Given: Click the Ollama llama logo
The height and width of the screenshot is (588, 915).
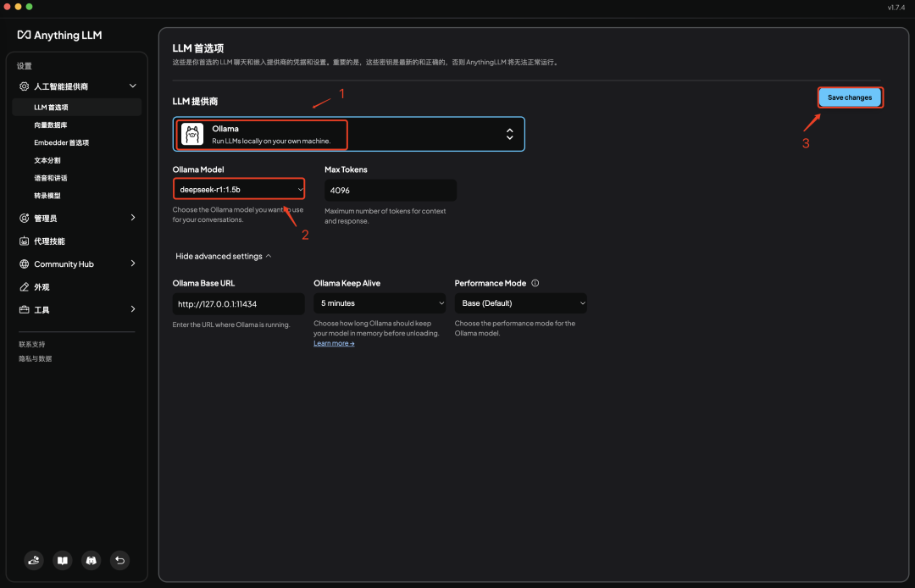Looking at the screenshot, I should [x=192, y=134].
